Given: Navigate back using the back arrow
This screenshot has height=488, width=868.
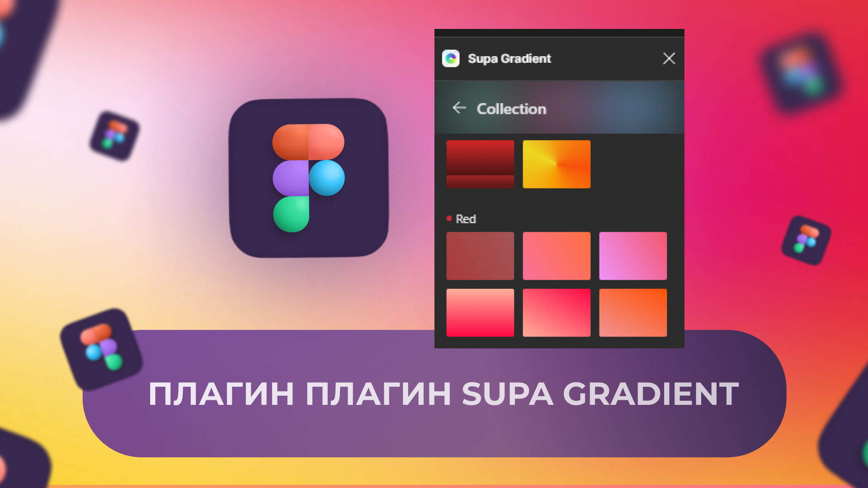Looking at the screenshot, I should (x=458, y=108).
